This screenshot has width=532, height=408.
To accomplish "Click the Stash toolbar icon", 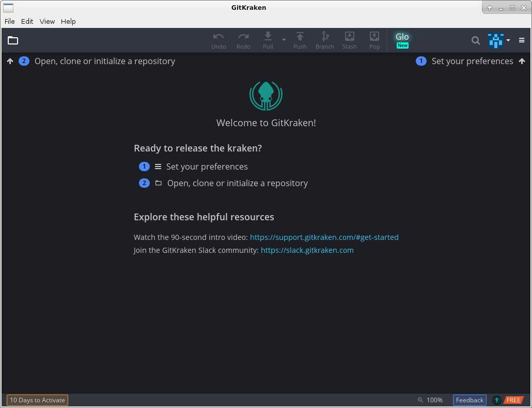I will click(350, 41).
